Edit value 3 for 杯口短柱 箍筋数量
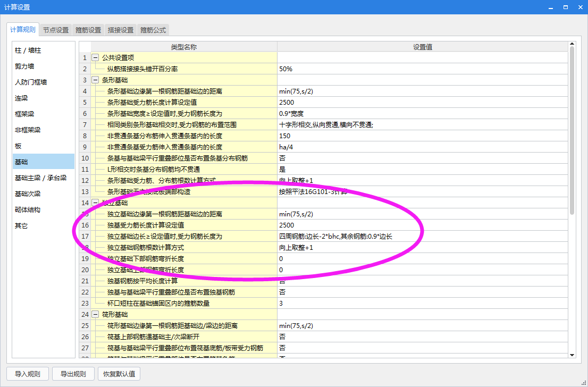Viewport: 588px width, 387px height. (423, 304)
